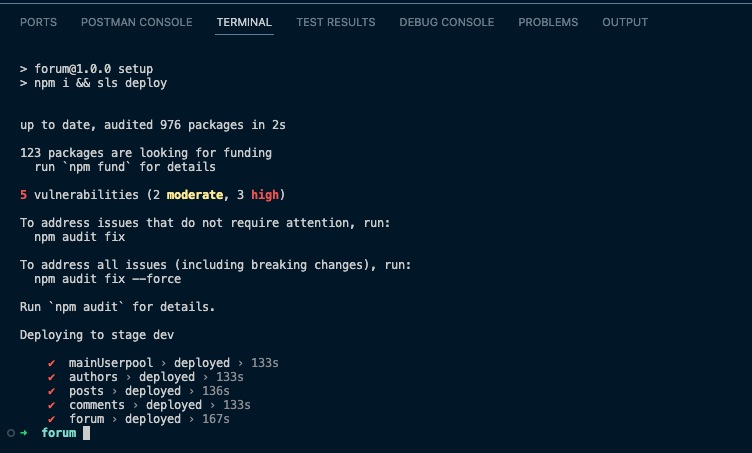This screenshot has height=453, width=752.
Task: Click the '> forum@1.0.0 setup' line
Action: [x=86, y=69]
